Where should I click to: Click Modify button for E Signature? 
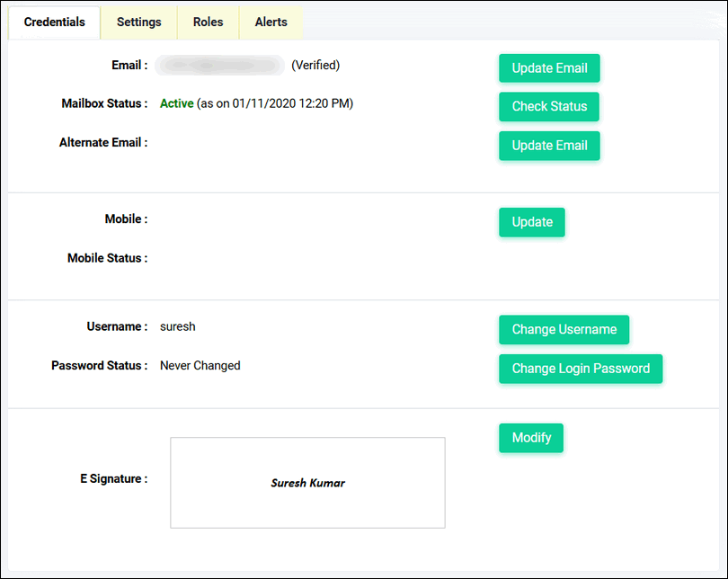[531, 438]
